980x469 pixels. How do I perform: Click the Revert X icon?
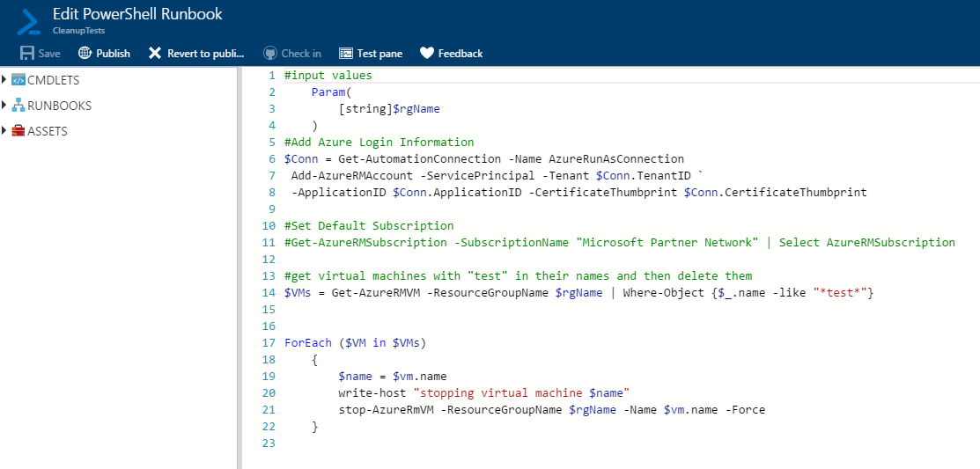click(x=155, y=53)
